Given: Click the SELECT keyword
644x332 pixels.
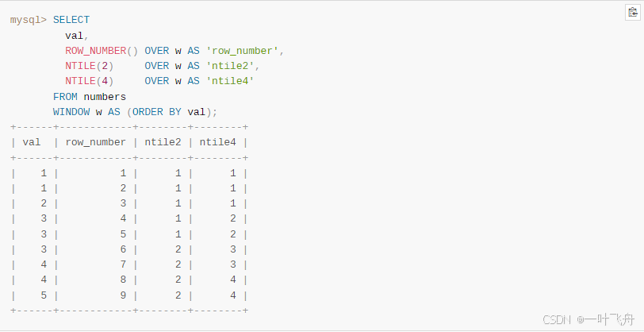Looking at the screenshot, I should [x=71, y=20].
